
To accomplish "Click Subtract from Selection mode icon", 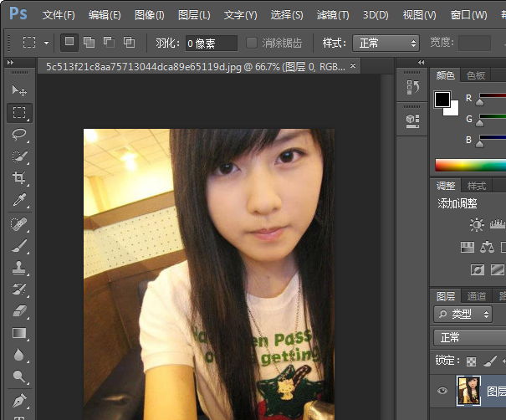I will 109,43.
